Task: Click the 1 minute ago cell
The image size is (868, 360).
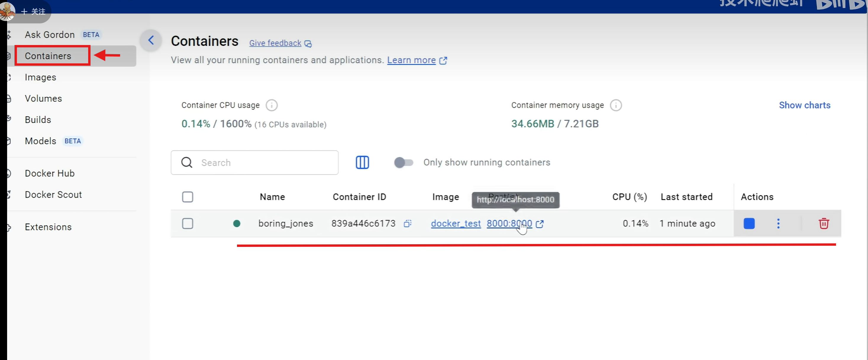Action: tap(687, 224)
